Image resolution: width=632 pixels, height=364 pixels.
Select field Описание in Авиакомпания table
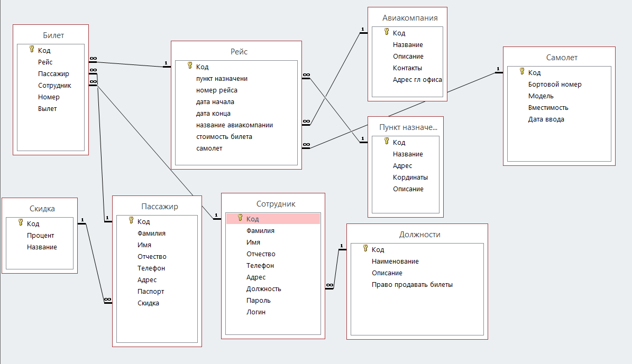407,57
